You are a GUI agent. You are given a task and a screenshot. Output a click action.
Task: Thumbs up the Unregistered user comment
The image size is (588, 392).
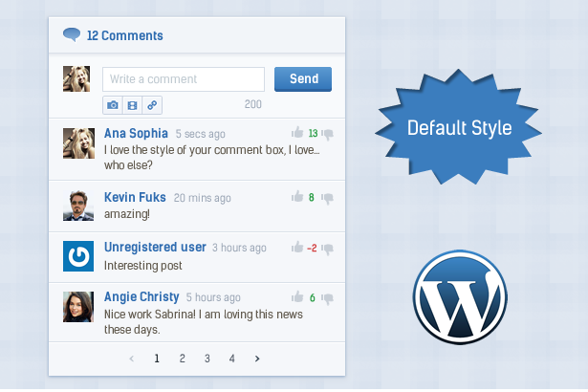pos(297,247)
